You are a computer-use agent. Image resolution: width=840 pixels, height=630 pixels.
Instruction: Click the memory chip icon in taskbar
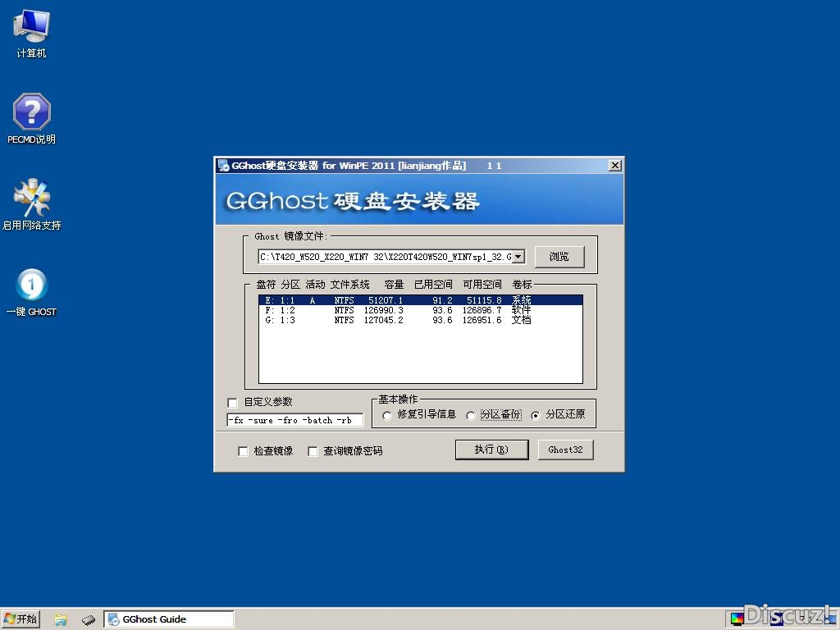tap(89, 620)
